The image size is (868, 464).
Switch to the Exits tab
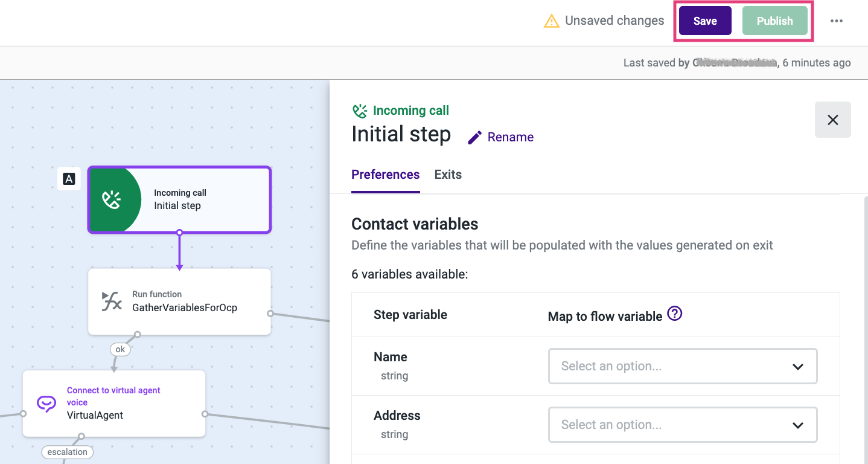point(448,175)
